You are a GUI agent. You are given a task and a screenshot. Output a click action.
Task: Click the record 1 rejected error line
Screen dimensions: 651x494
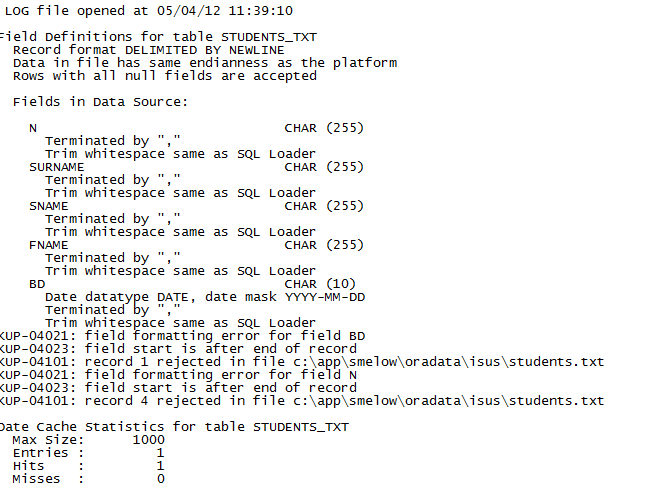(x=300, y=362)
